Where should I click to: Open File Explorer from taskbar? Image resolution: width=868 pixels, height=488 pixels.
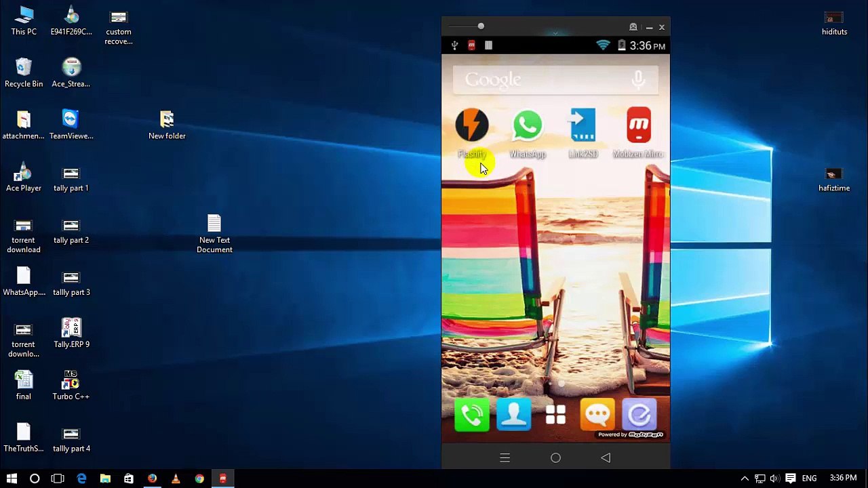pos(105,479)
